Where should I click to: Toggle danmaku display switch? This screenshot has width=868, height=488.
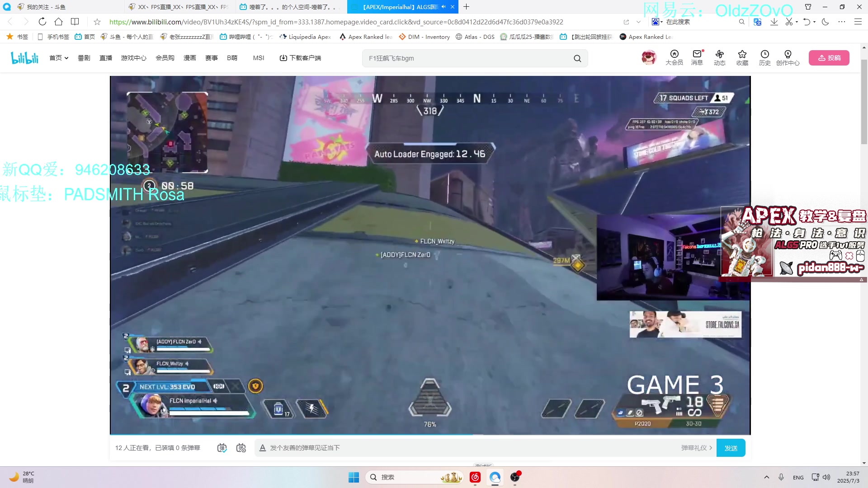tap(222, 448)
